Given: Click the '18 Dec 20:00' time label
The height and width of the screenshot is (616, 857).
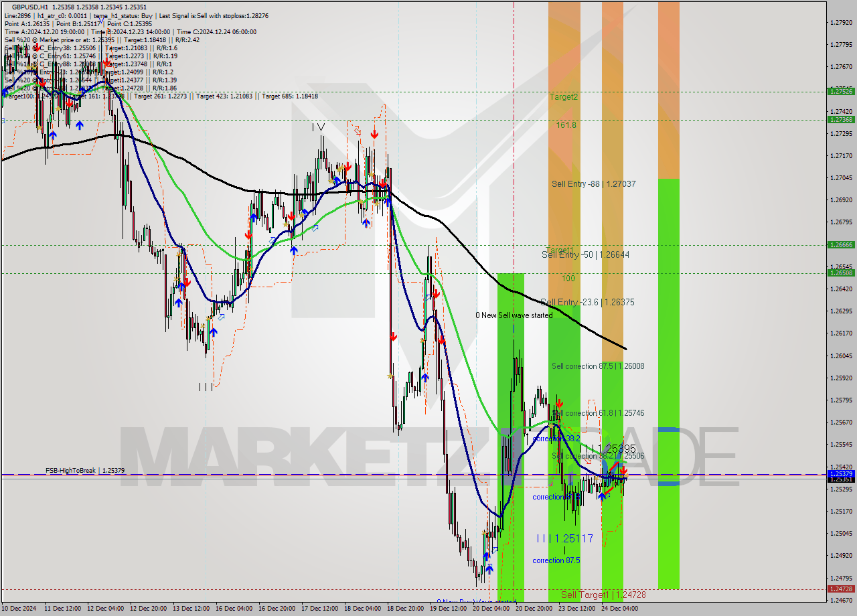Looking at the screenshot, I should coord(405,609).
